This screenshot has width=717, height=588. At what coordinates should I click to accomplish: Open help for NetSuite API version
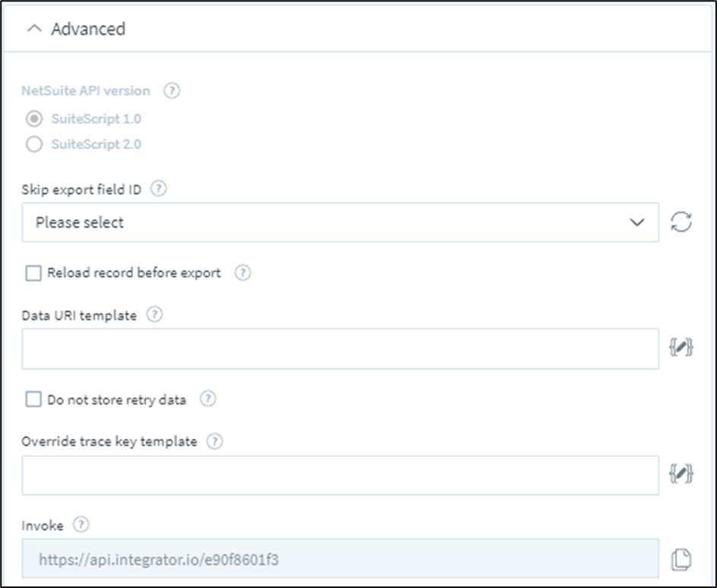point(172,91)
